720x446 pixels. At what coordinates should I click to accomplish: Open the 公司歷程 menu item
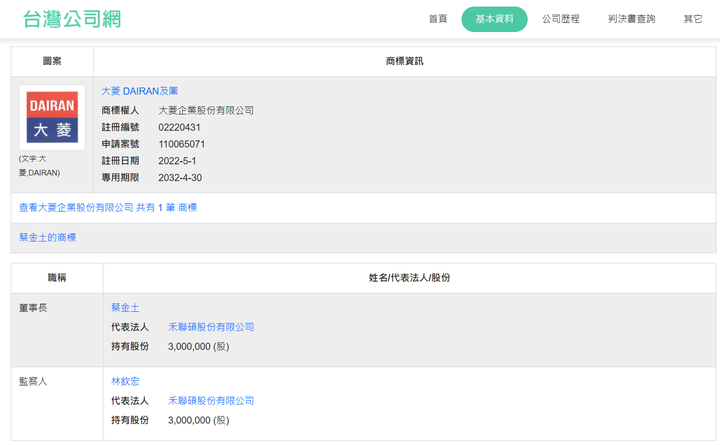560,19
